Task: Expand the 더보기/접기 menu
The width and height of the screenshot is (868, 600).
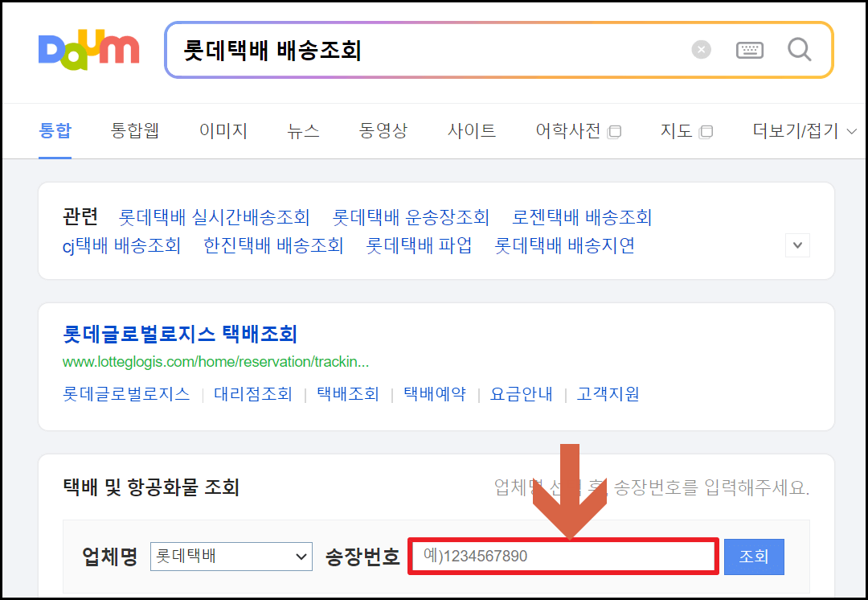Action: (805, 131)
